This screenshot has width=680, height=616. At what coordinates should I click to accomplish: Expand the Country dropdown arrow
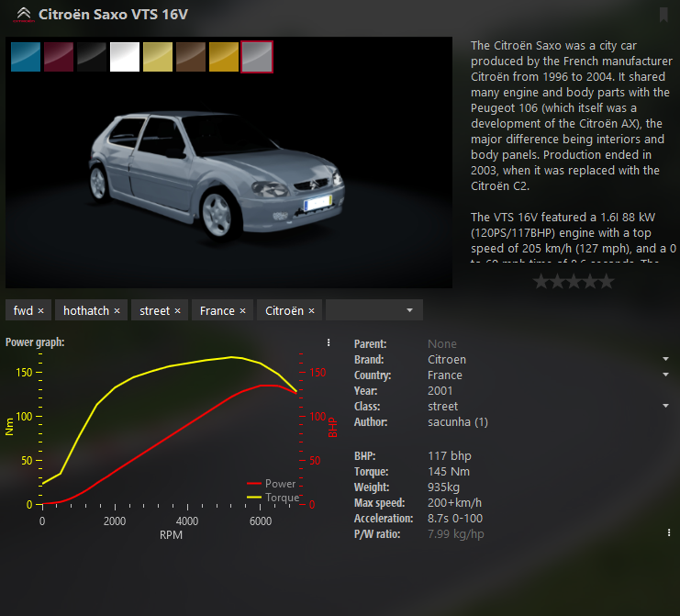(665, 375)
